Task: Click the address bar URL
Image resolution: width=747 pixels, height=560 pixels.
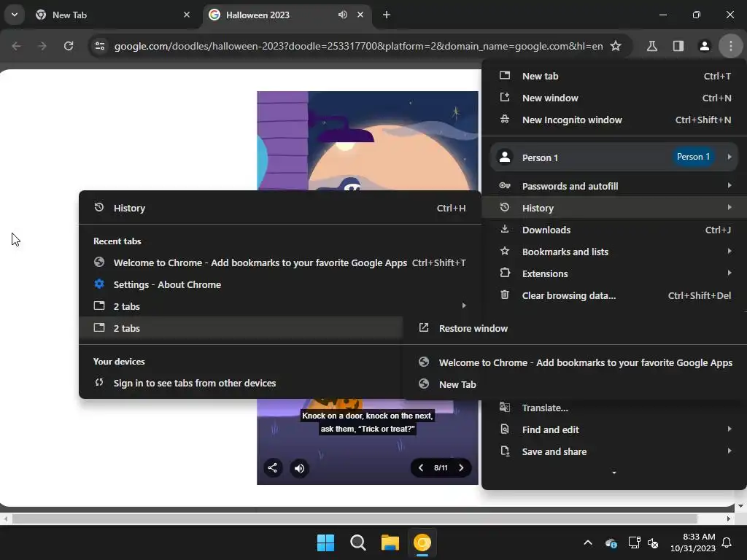Action: [x=358, y=46]
